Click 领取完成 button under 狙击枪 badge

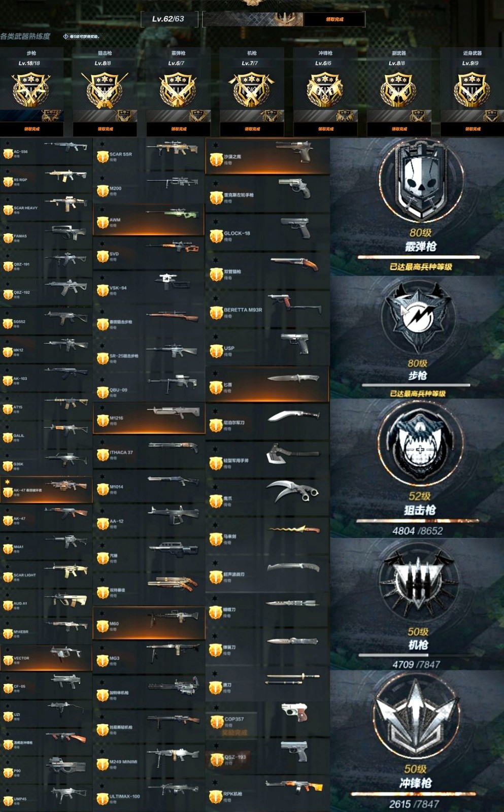pos(105,129)
